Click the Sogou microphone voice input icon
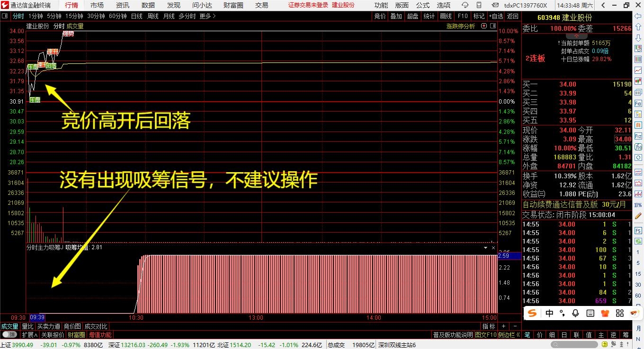 [x=576, y=313]
